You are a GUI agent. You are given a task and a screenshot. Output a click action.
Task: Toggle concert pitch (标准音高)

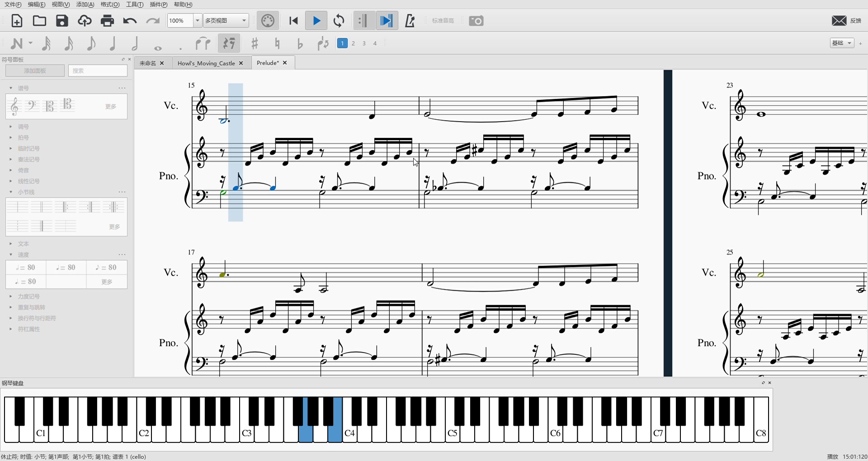coord(443,21)
